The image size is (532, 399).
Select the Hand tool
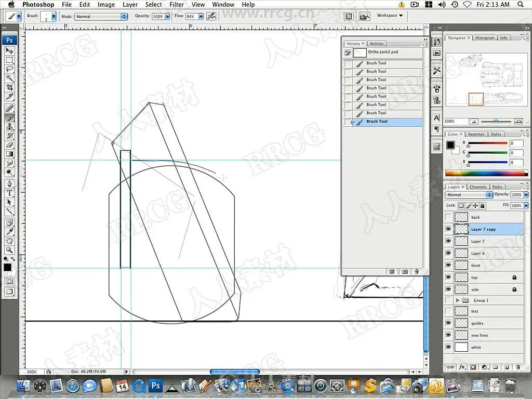(x=9, y=241)
